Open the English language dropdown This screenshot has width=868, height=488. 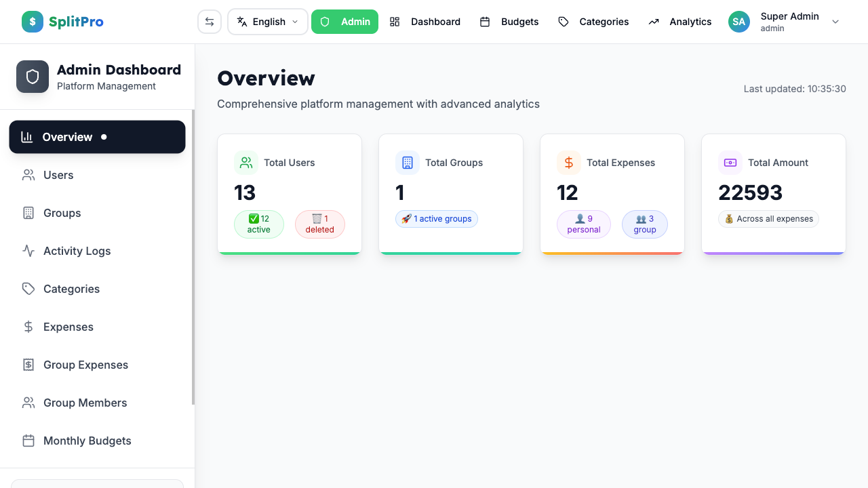coord(267,21)
